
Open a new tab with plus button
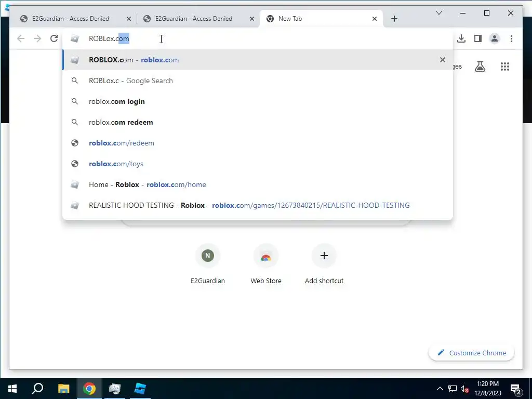click(394, 19)
